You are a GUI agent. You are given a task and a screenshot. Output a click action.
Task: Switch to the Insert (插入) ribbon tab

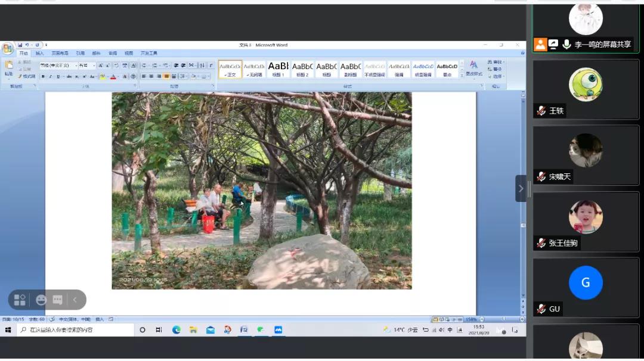tap(39, 53)
